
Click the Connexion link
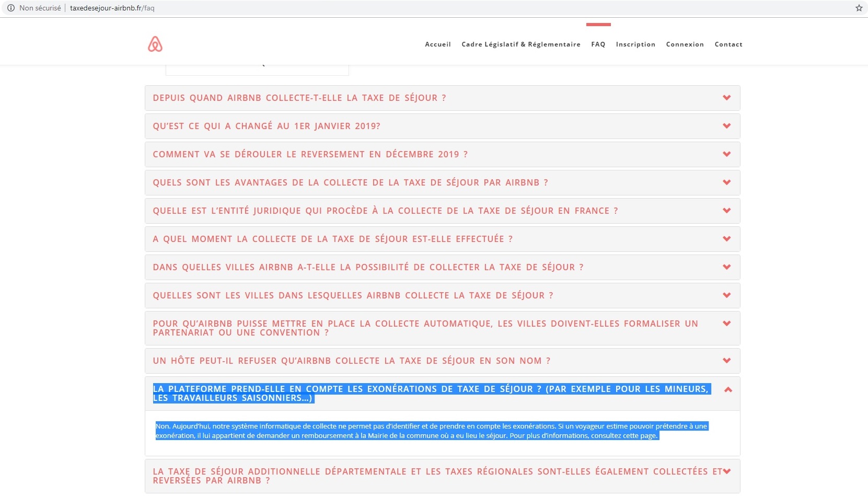(x=685, y=44)
